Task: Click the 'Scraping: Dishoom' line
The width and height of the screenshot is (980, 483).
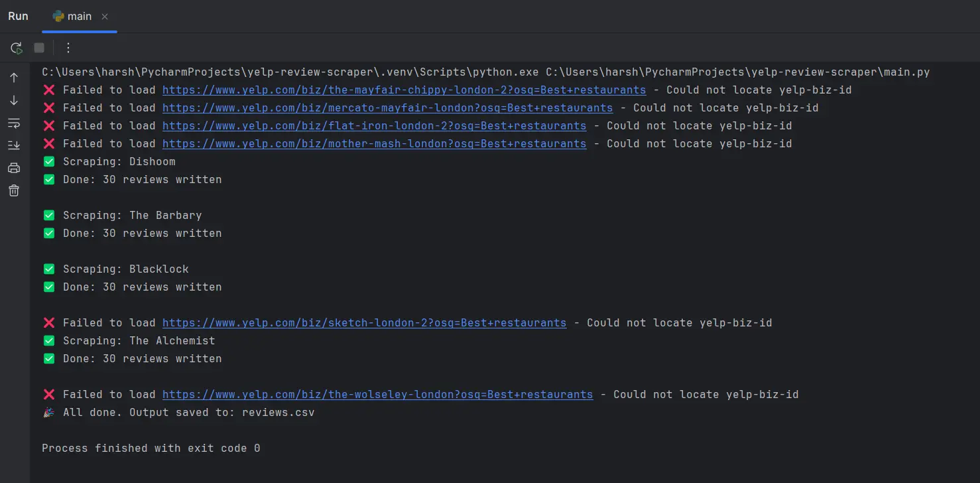Action: [119, 161]
